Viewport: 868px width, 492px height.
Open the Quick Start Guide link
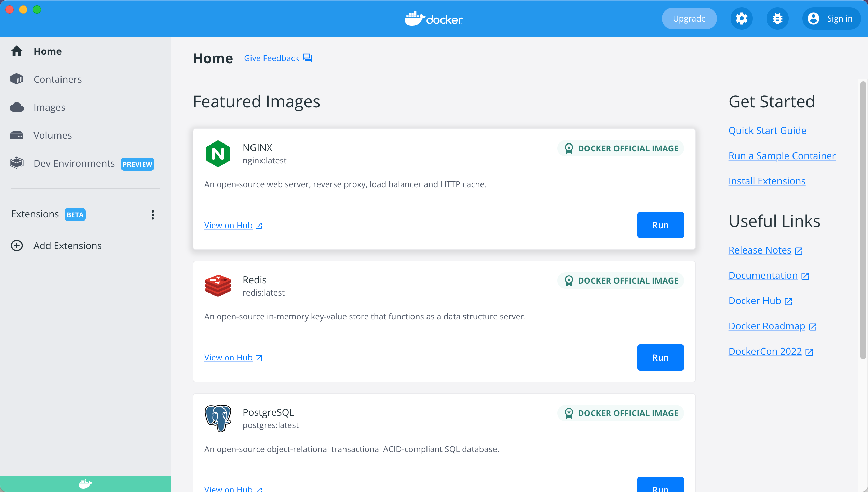point(767,131)
